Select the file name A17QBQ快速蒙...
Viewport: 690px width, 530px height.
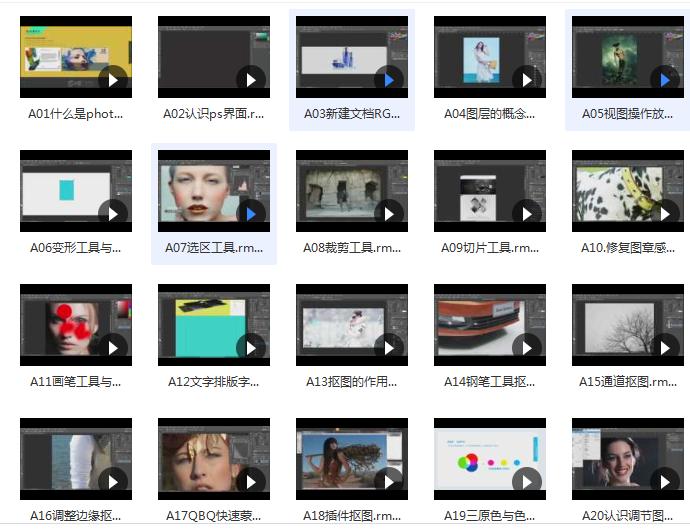(x=214, y=515)
